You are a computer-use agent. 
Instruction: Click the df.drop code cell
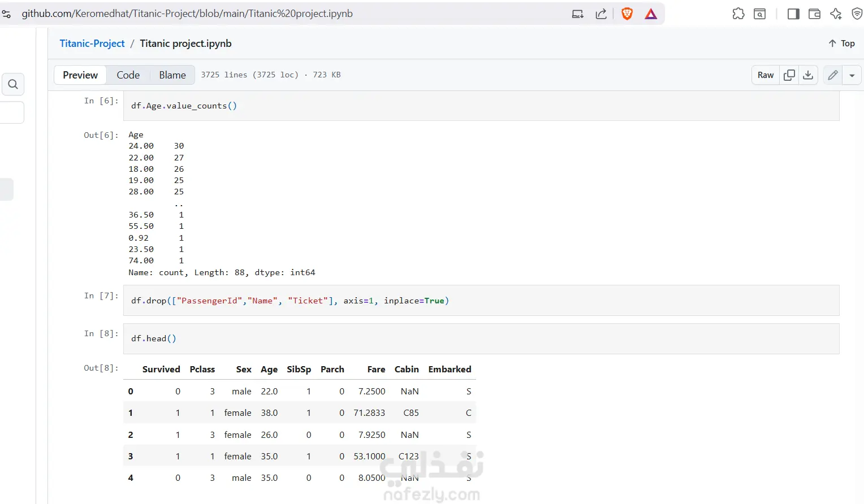click(481, 301)
